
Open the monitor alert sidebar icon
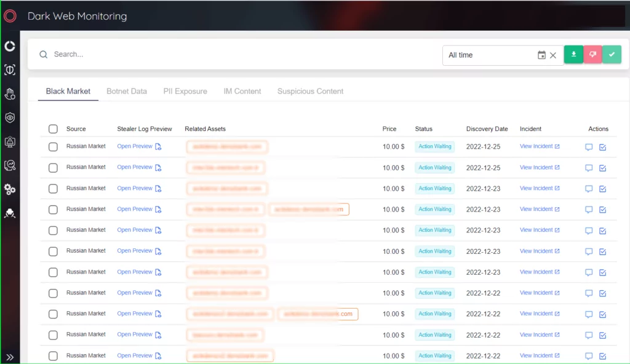10,141
